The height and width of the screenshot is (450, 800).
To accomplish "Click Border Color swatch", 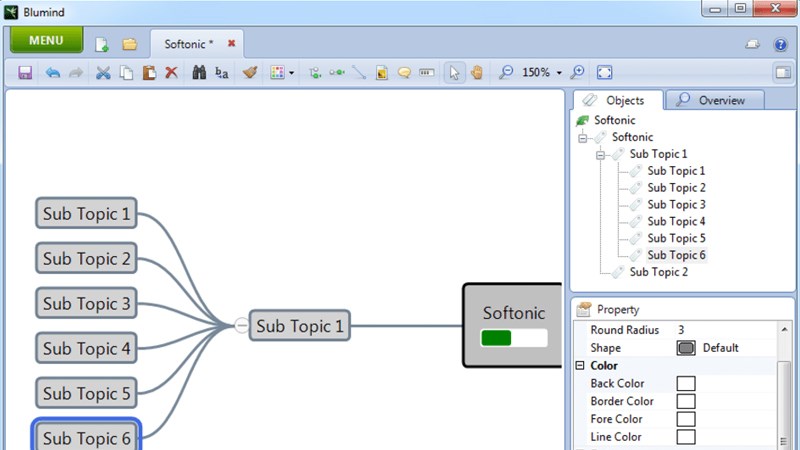I will pos(686,402).
